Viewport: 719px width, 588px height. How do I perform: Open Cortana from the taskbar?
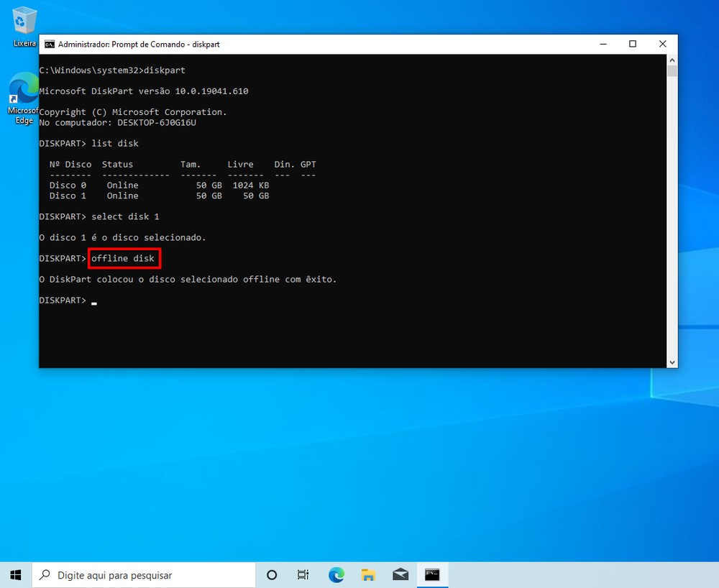tap(271, 574)
